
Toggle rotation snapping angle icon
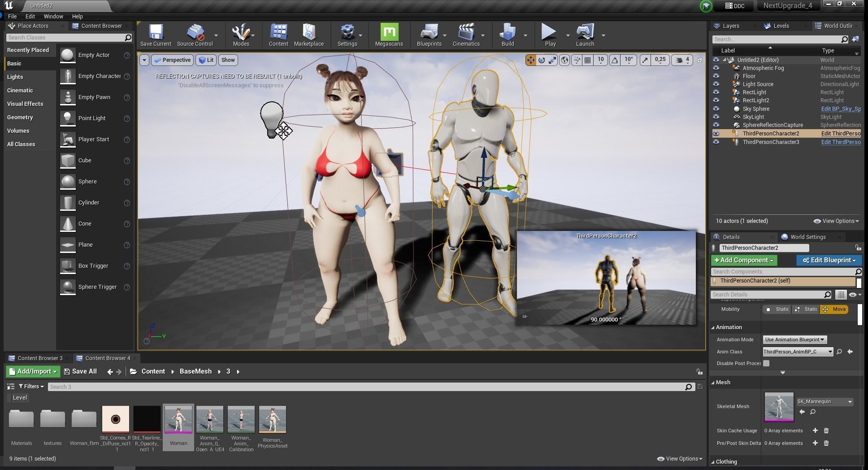click(615, 60)
